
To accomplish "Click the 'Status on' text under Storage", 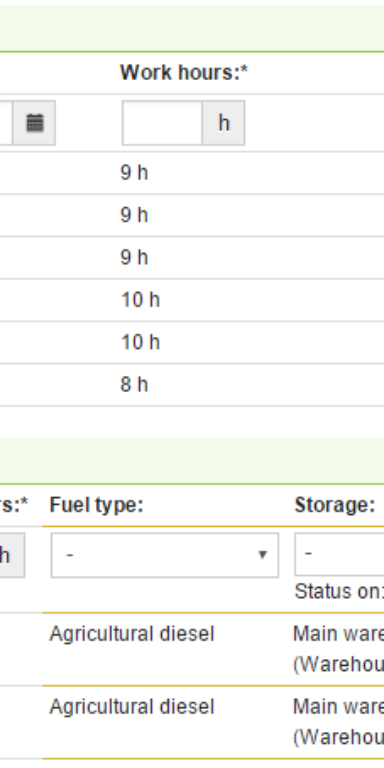I will coord(339,592).
